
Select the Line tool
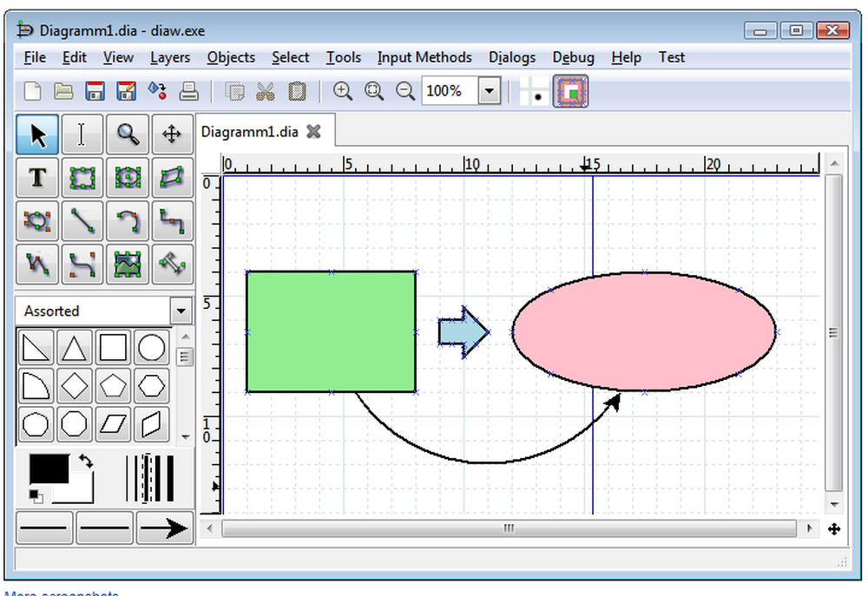click(82, 221)
